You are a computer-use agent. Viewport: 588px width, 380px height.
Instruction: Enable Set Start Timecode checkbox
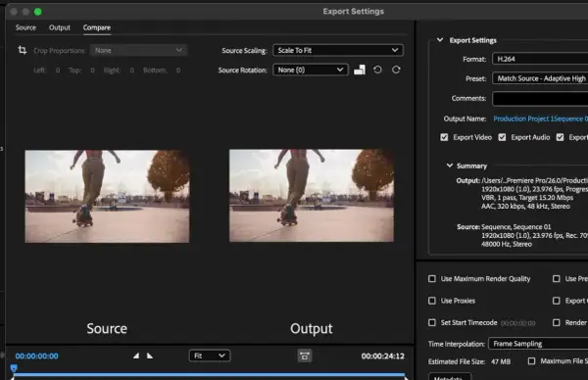432,322
